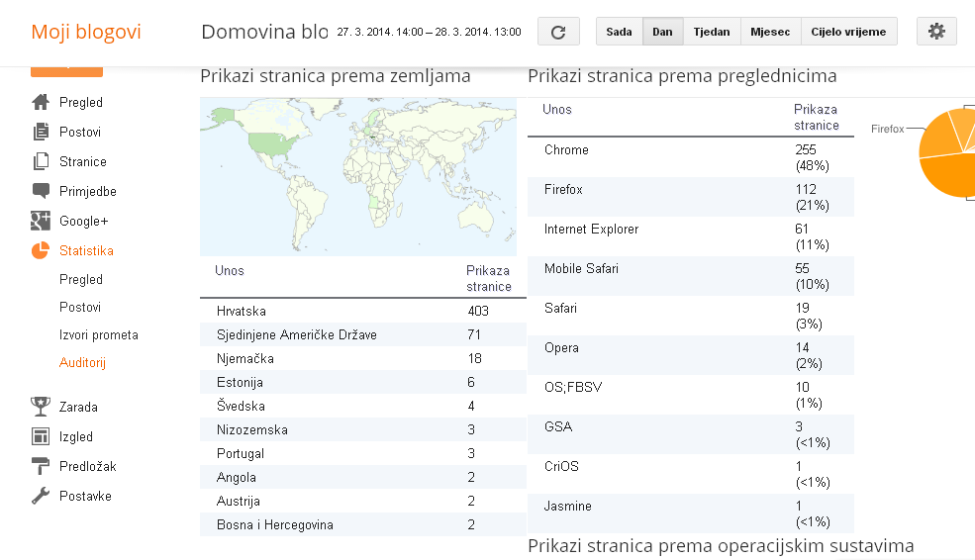
Task: Click the Google+ icon in sidebar
Action: click(x=41, y=221)
